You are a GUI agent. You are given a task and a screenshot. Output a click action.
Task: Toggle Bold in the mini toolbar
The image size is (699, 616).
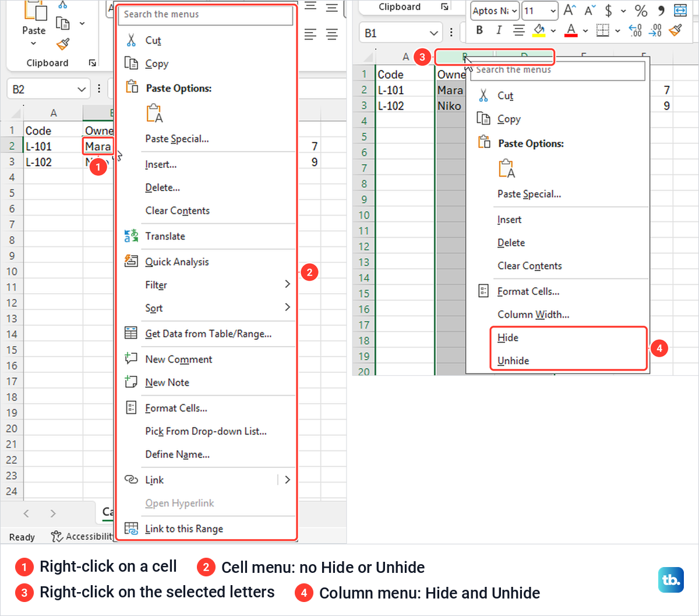(x=479, y=30)
